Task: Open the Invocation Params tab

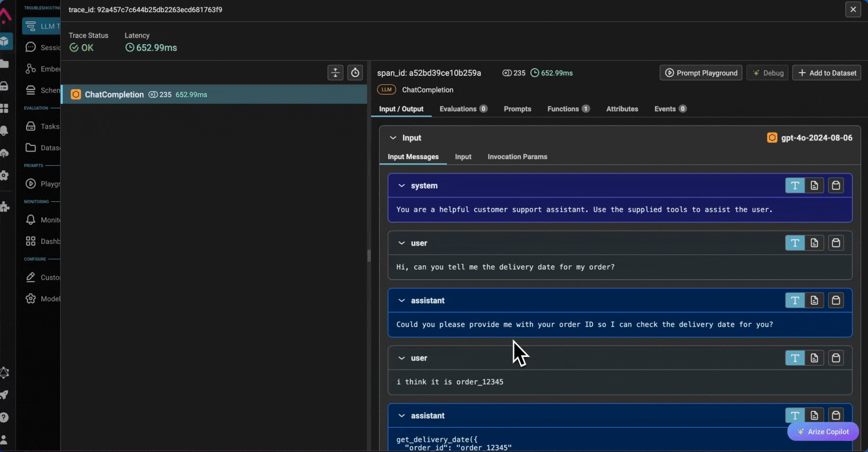Action: 517,157
